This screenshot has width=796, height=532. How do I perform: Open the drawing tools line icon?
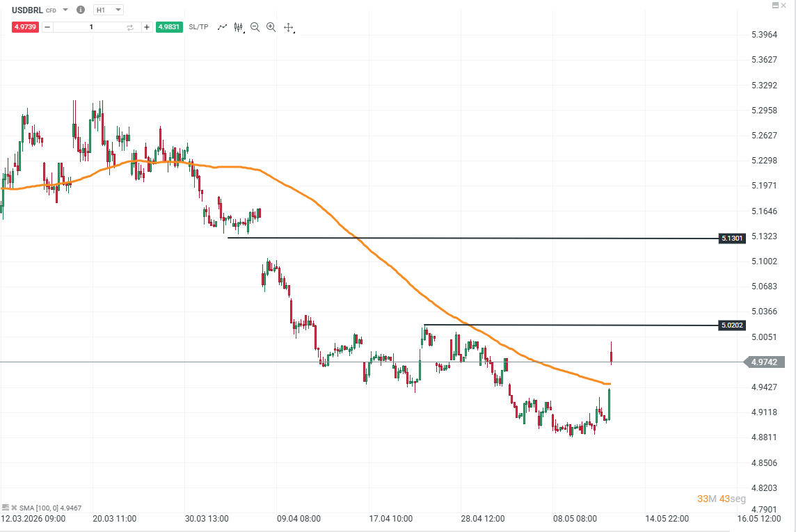pyautogui.click(x=222, y=27)
